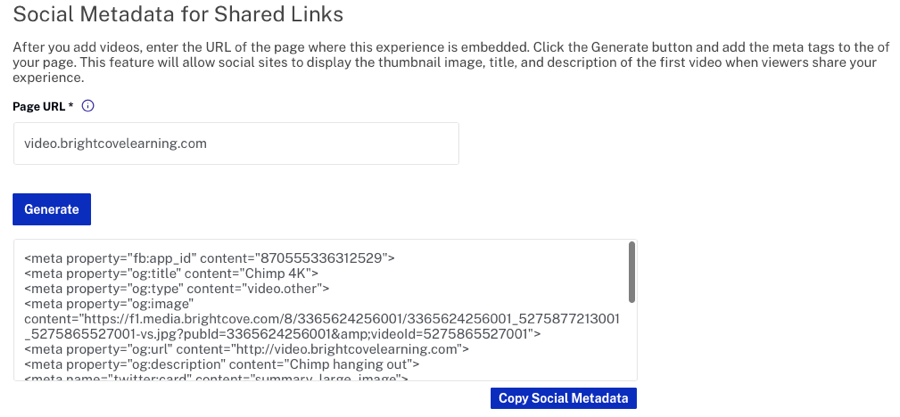Click the og:url meta tag line
This screenshot has height=417, width=900.
[x=247, y=349]
